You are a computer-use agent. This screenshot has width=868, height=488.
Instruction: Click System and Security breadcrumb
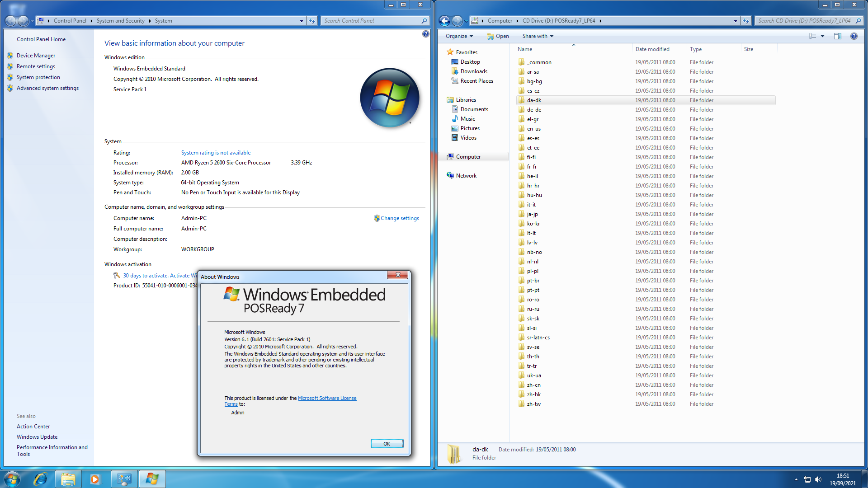(x=120, y=21)
